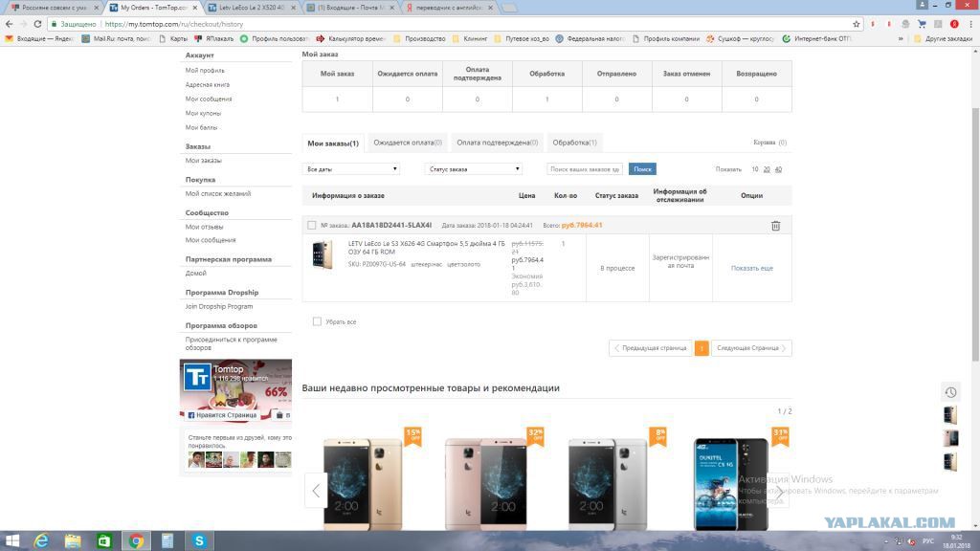This screenshot has height=551, width=980.
Task: Switch to 'Ожидается оплата(0)' tab
Action: click(x=408, y=143)
